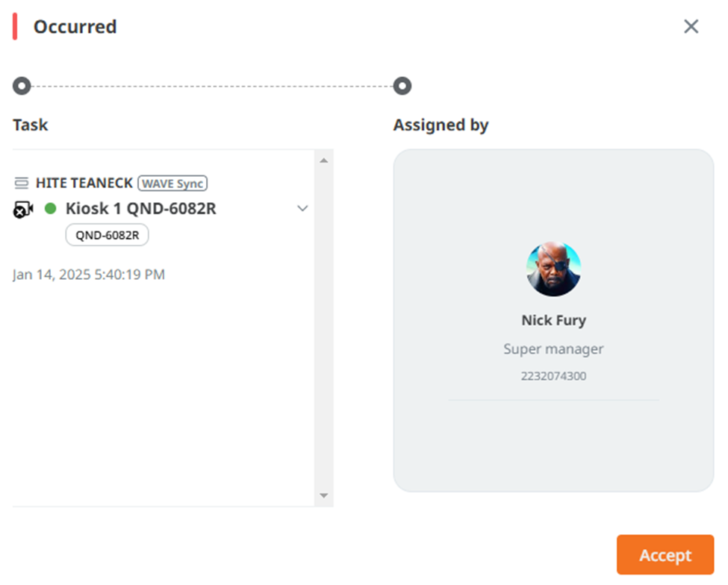Click the scrollbar down arrow
This screenshot has height=585, width=728.
click(323, 495)
